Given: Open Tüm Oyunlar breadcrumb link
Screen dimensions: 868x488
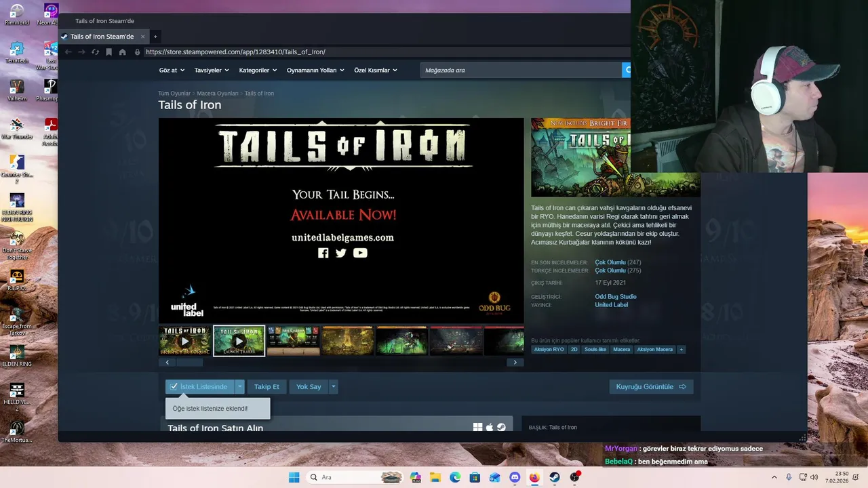Looking at the screenshot, I should (x=174, y=93).
